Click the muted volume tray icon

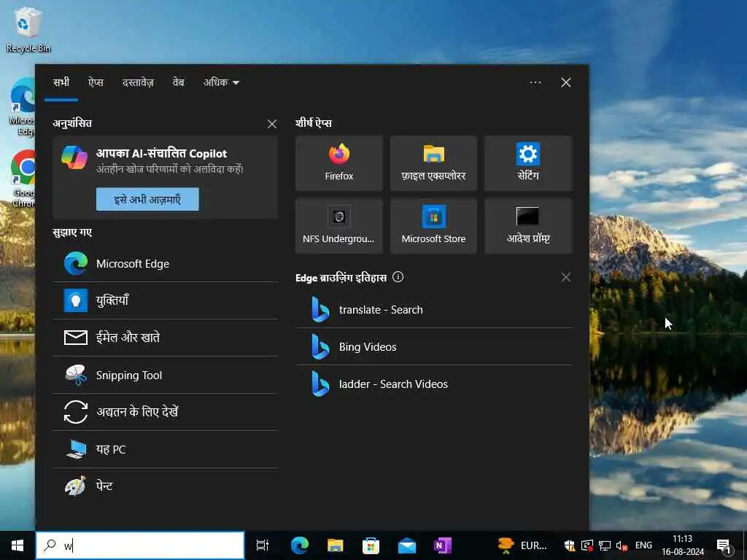coord(622,545)
